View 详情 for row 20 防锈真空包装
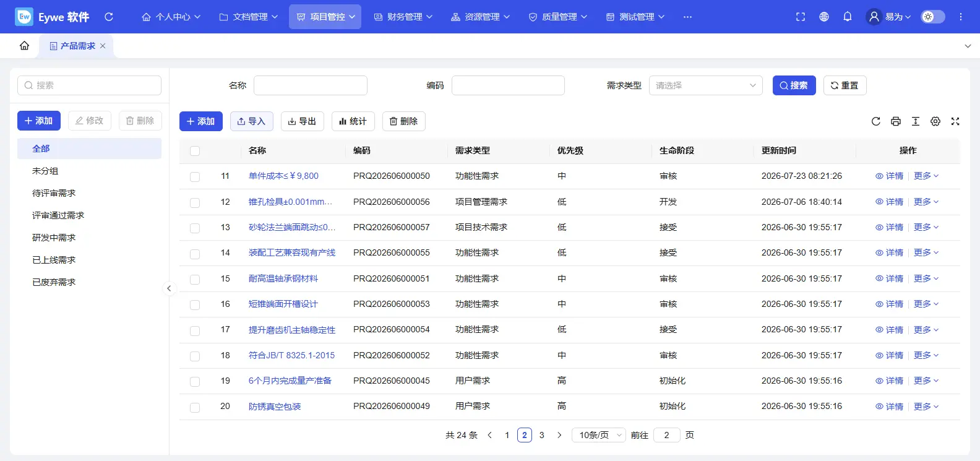The height and width of the screenshot is (461, 980). coord(889,407)
